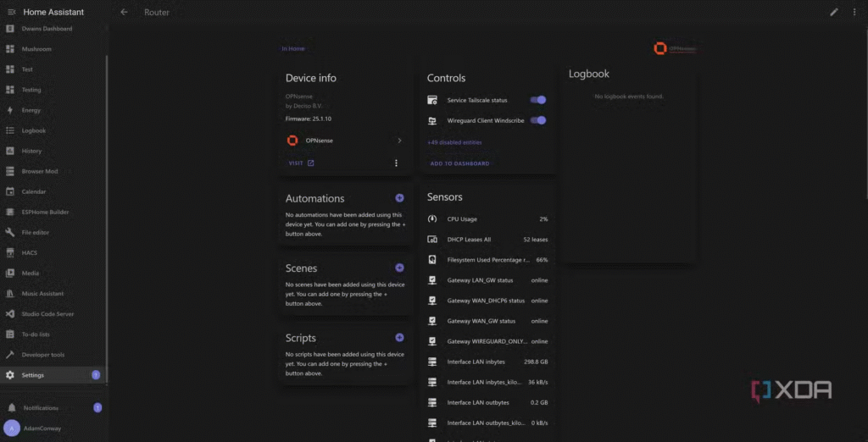Show the +49 disabled entities

(x=454, y=142)
